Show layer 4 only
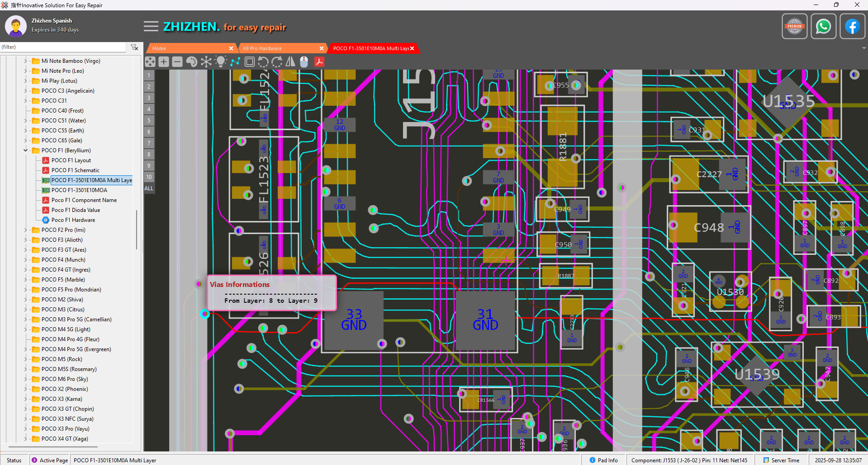 coord(149,109)
